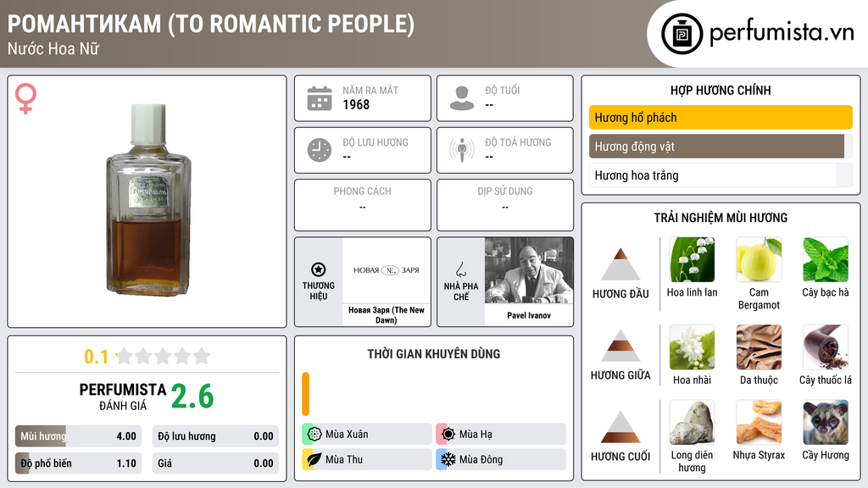Open the Cầy Hương note thumbnail
This screenshot has height=488, width=868.
coord(826,422)
